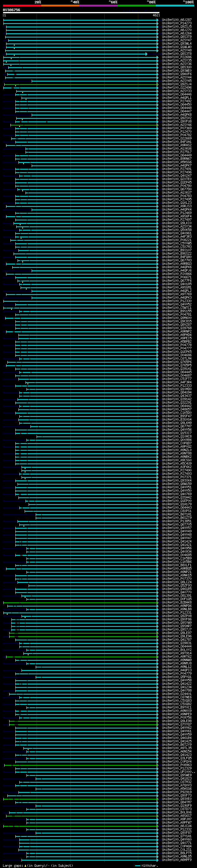Screen dimensions: 197x868
Task: Open hit UniRef100_Q93WL4
Action: pos(177,43)
